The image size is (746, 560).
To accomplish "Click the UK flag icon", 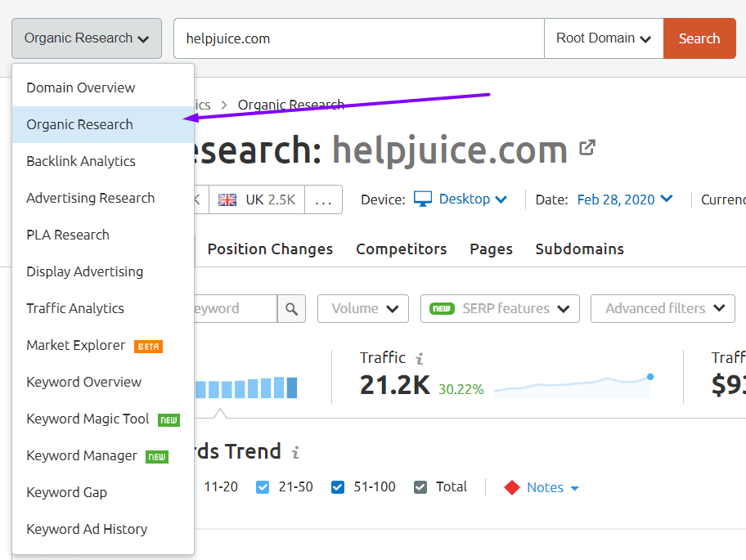I will 227,199.
